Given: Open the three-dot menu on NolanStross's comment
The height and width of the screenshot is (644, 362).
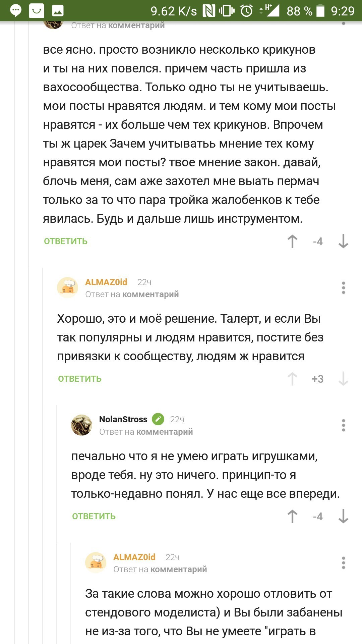Looking at the screenshot, I should click(343, 425).
